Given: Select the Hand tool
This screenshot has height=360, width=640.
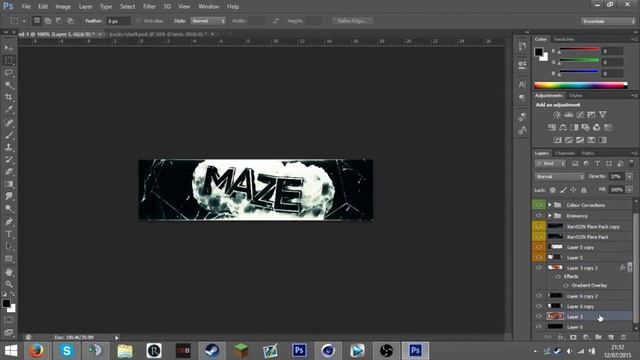Looking at the screenshot, I should (x=9, y=272).
